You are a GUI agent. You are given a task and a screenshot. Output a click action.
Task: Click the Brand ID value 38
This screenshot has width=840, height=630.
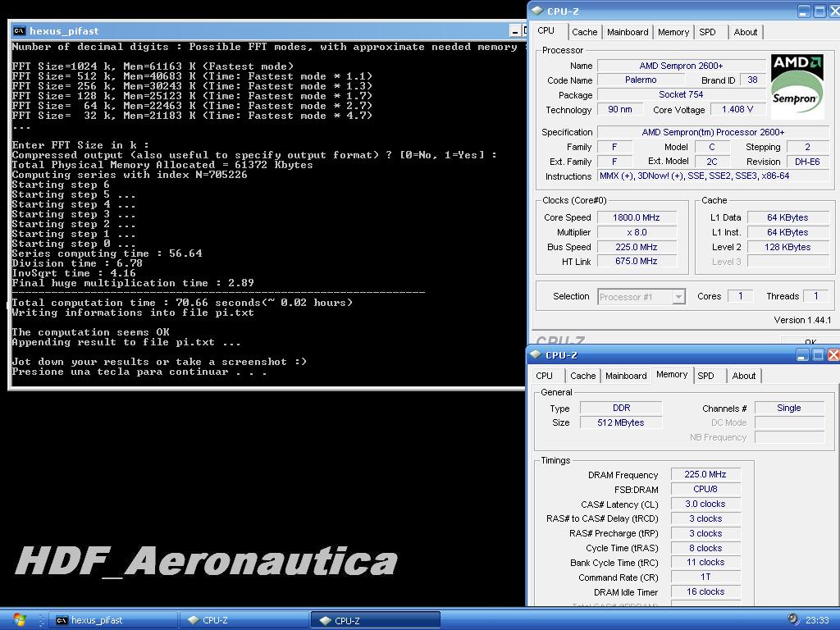pyautogui.click(x=753, y=80)
